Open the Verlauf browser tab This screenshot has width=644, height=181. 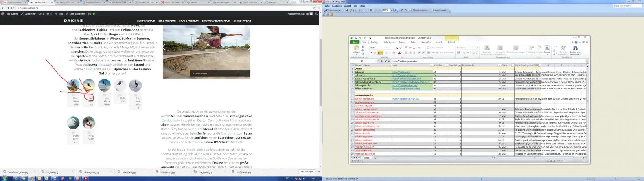[197, 2]
